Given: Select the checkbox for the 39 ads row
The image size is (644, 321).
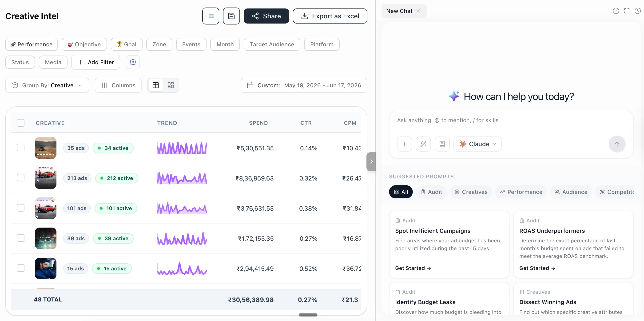Looking at the screenshot, I should pyautogui.click(x=21, y=238).
